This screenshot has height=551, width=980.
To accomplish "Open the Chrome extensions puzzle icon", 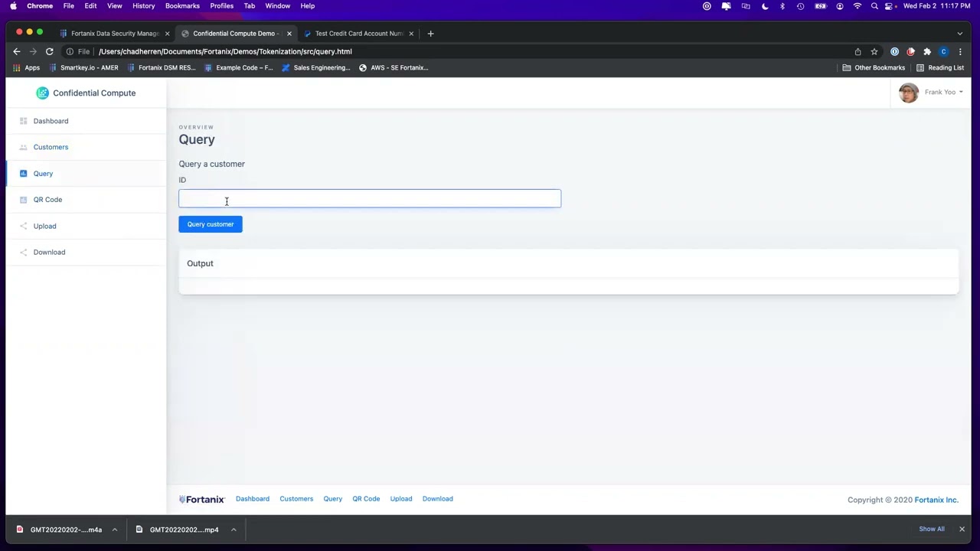I will (x=927, y=51).
